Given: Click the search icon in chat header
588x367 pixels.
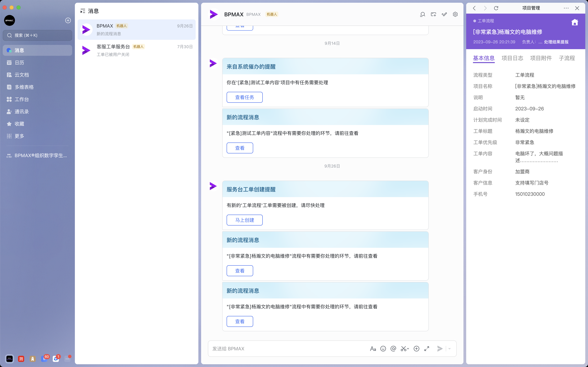Looking at the screenshot, I should (422, 15).
